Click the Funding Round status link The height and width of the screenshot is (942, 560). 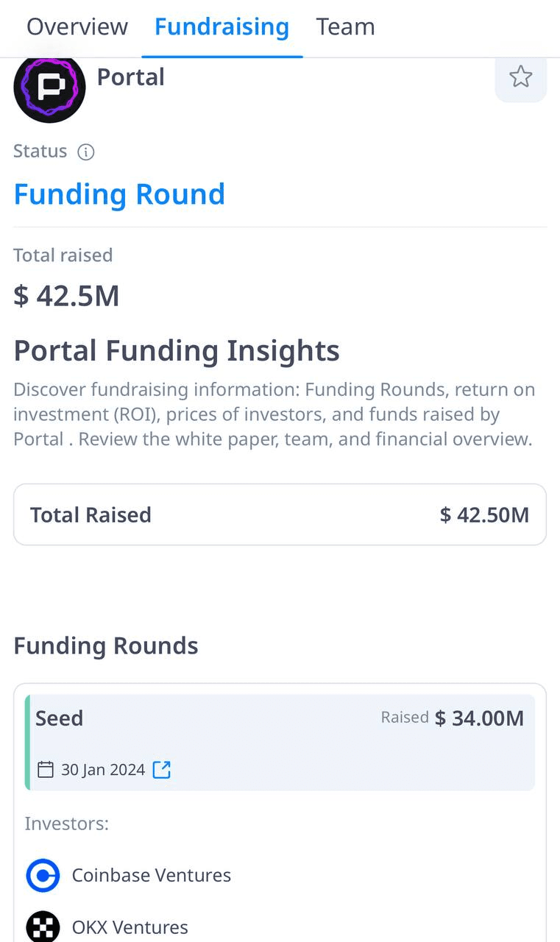pyautogui.click(x=119, y=194)
